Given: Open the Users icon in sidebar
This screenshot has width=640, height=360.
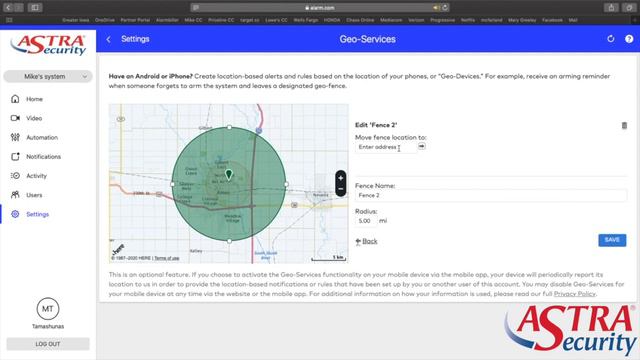Looking at the screenshot, I should click(15, 195).
